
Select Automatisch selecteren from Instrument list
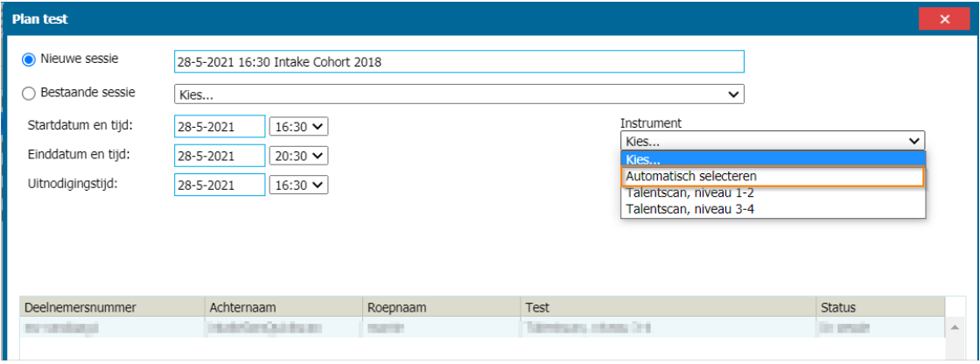(x=772, y=176)
